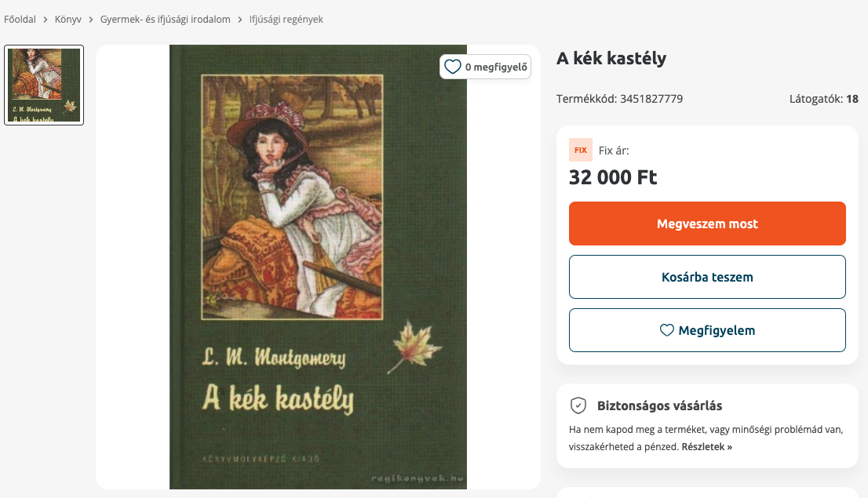Click the heart icon in the watchers badge
Image resolution: width=868 pixels, height=498 pixels.
(x=453, y=67)
